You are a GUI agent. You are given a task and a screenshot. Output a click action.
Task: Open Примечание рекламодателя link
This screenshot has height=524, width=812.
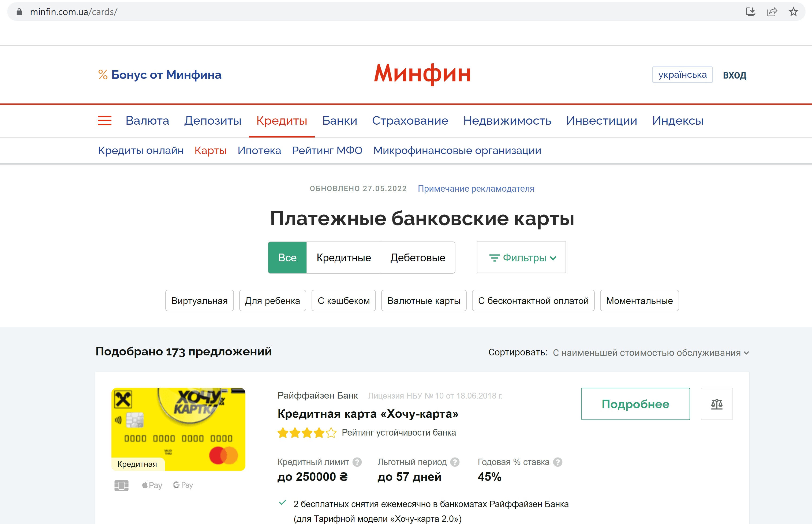pos(476,188)
